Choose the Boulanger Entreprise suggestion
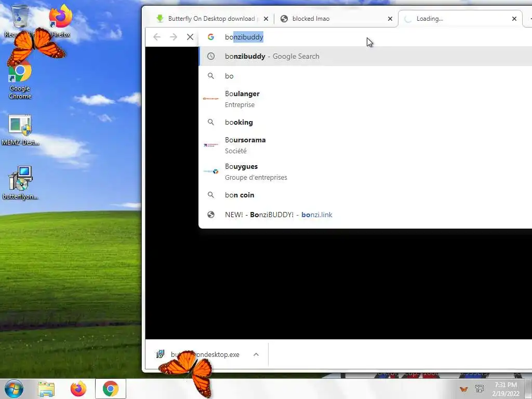The width and height of the screenshot is (532, 399). pyautogui.click(x=365, y=99)
